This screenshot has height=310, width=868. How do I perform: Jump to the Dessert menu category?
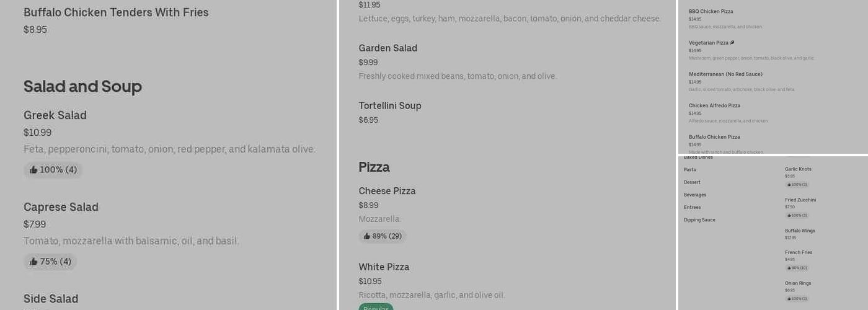click(x=692, y=182)
